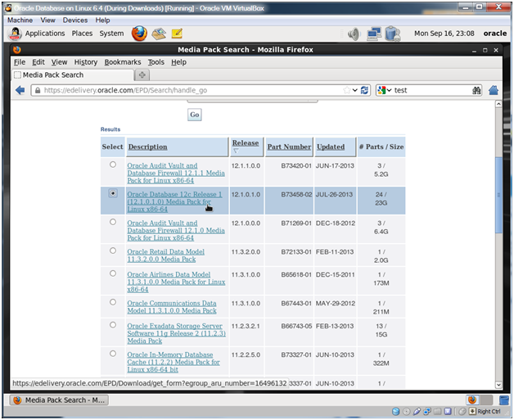Sort results by the Release column header
Image resolution: width=514 pixels, height=420 pixels.
click(245, 143)
